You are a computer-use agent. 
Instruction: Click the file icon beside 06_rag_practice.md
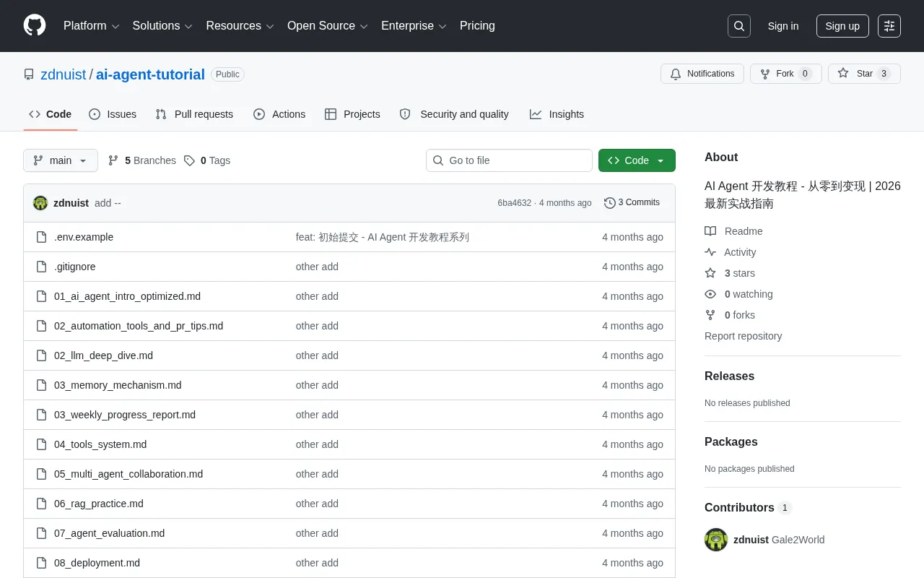pos(42,504)
